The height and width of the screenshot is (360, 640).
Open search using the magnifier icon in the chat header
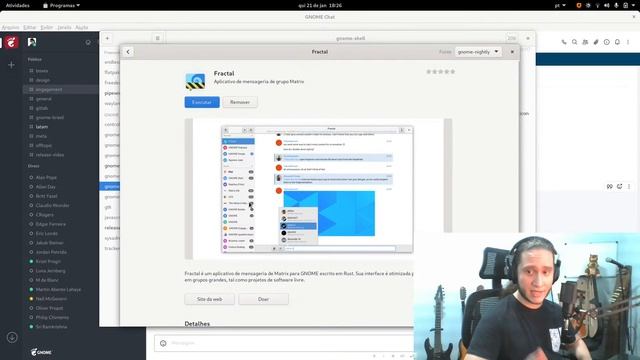click(x=574, y=42)
